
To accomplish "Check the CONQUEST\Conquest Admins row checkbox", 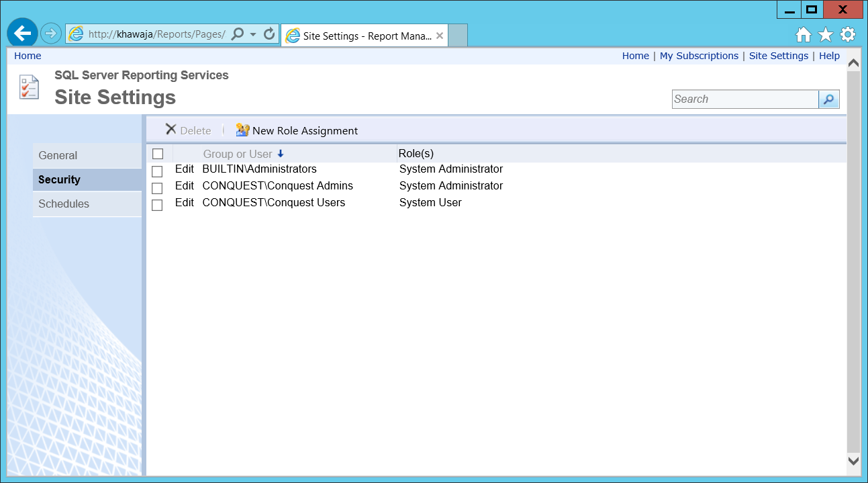I will (x=157, y=188).
